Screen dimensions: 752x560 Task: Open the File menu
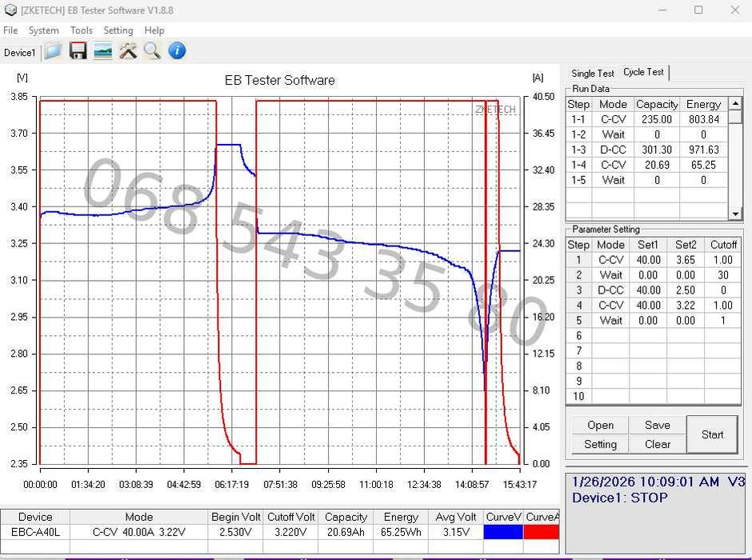[10, 30]
